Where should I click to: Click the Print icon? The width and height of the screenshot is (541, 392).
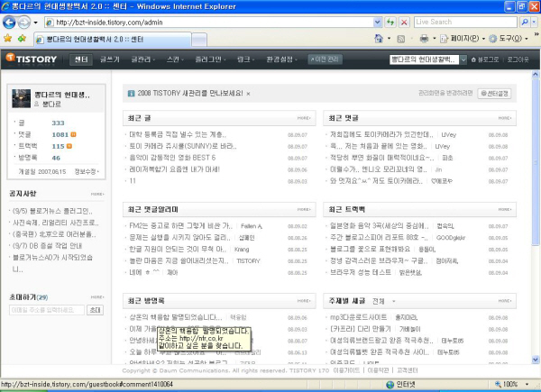click(x=424, y=39)
